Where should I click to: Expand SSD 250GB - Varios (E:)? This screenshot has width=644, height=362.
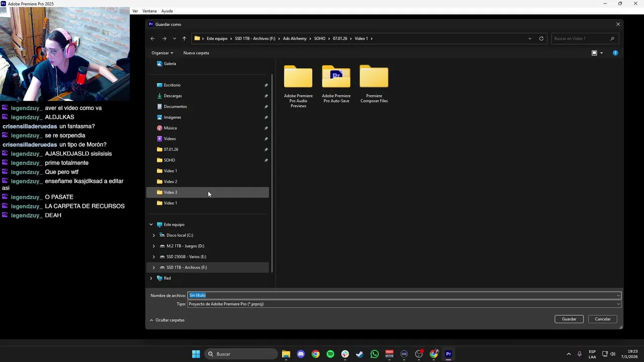tap(154, 256)
